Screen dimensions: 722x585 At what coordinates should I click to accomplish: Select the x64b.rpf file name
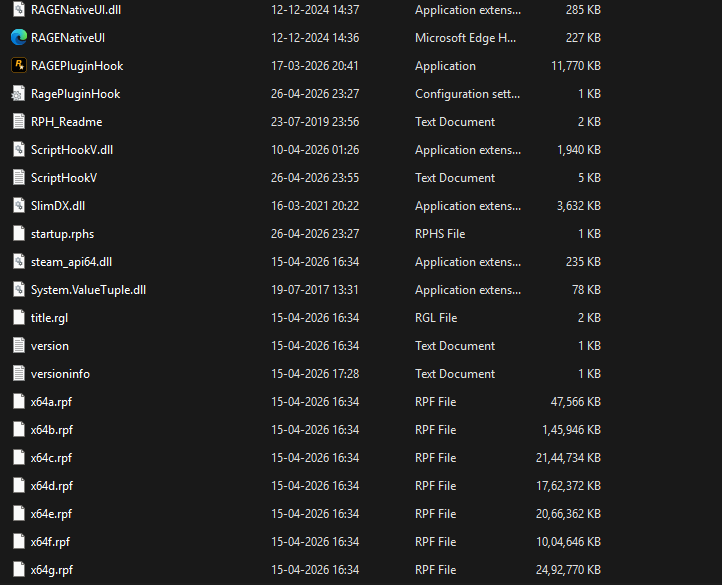tap(52, 430)
